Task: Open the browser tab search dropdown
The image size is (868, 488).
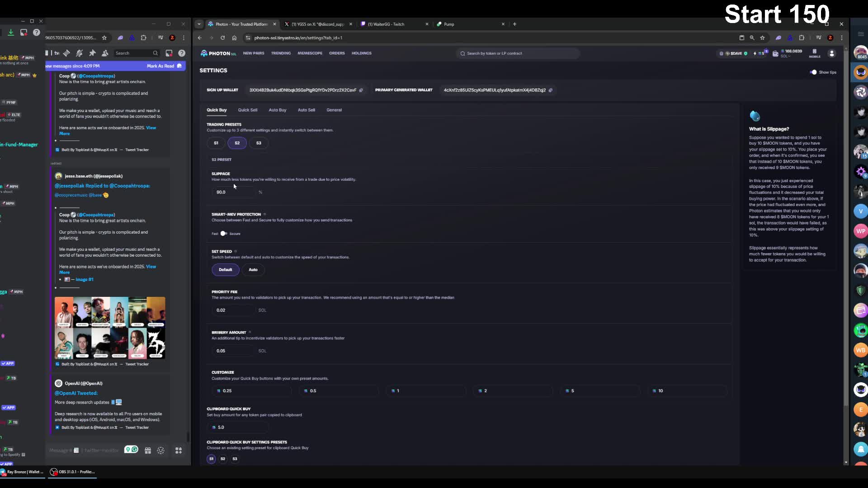Action: coord(199,24)
